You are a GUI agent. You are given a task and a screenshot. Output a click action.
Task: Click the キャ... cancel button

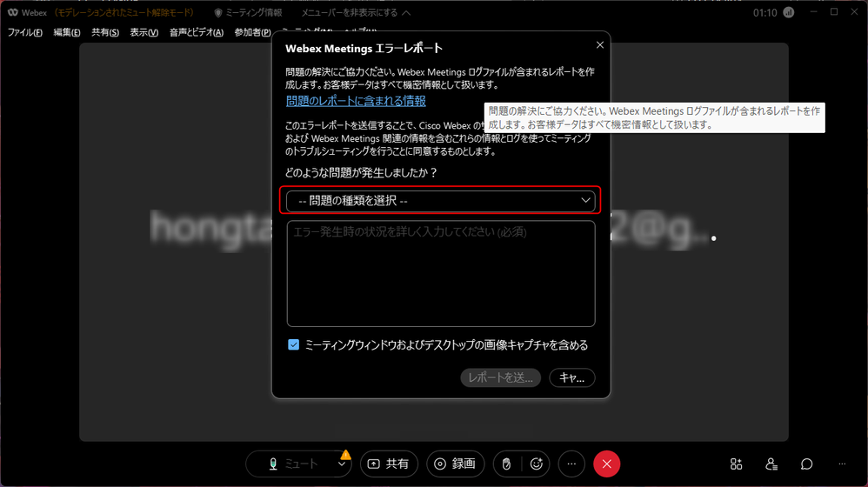[x=571, y=377]
